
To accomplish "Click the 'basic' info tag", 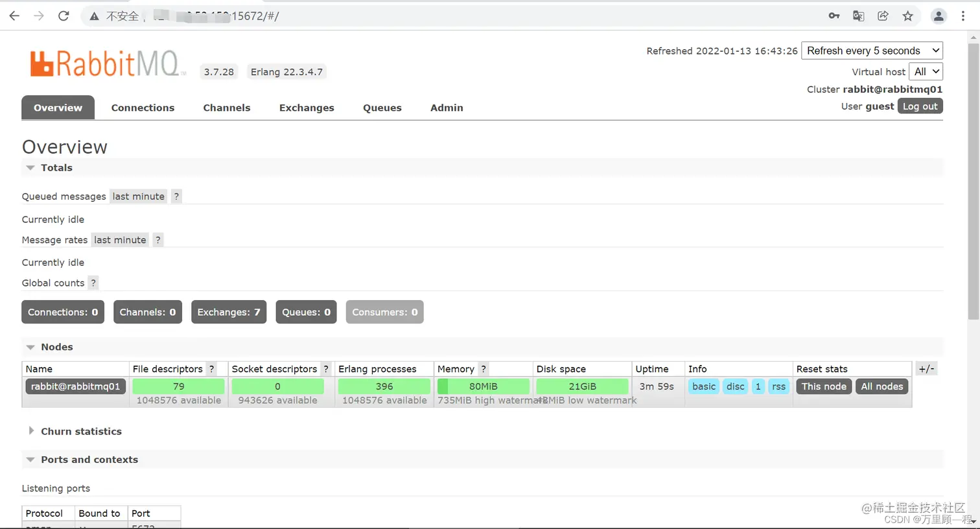I will [704, 386].
